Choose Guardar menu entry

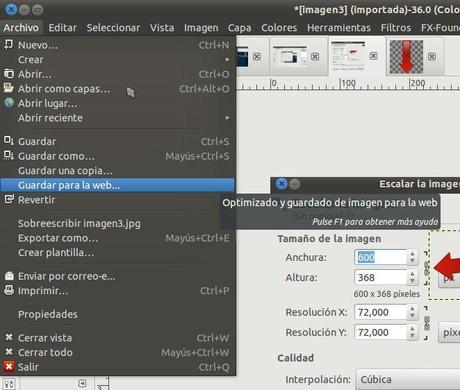pos(117,142)
